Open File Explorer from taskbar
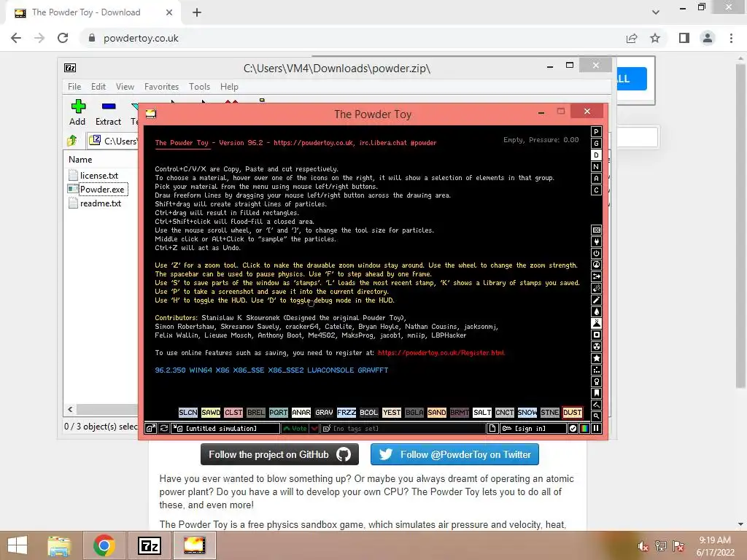The height and width of the screenshot is (560, 747). (x=59, y=545)
